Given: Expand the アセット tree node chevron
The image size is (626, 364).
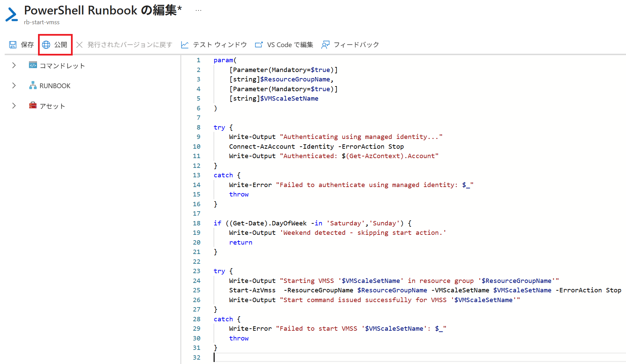Looking at the screenshot, I should (x=14, y=106).
